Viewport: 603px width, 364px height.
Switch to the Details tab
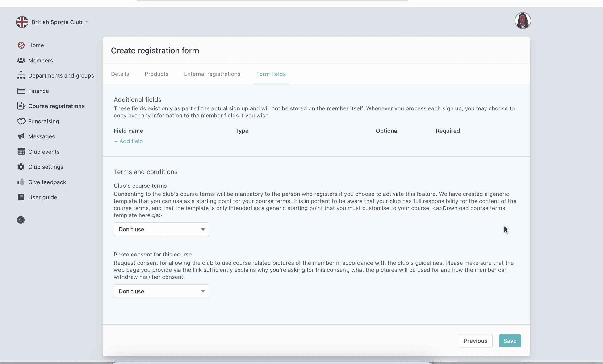120,74
